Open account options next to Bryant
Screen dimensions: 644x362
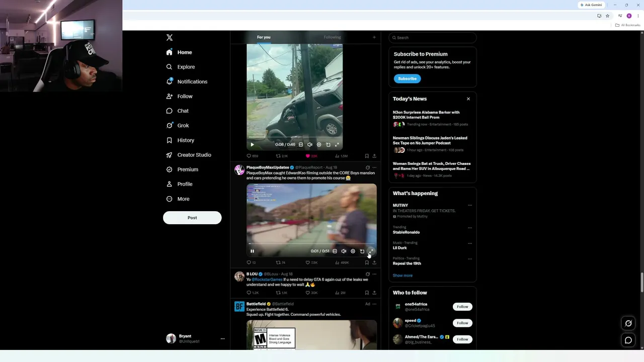(x=222, y=339)
